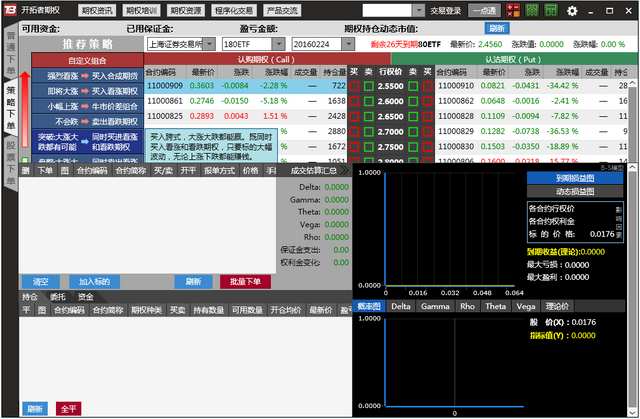Open 期权培训 in the top bar
The height and width of the screenshot is (419, 640).
pyautogui.click(x=141, y=11)
